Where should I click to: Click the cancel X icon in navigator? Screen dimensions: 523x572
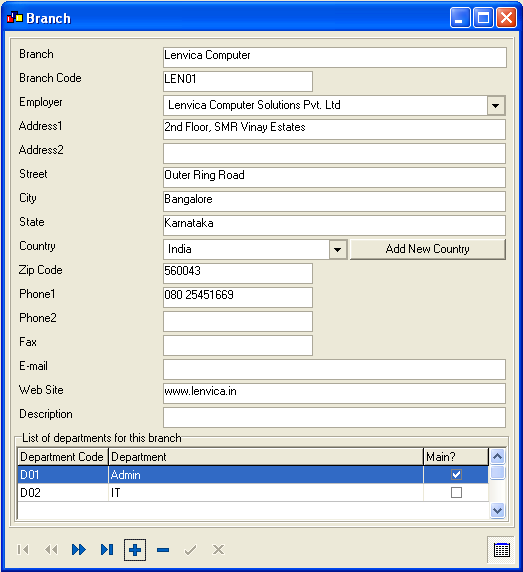tap(218, 549)
